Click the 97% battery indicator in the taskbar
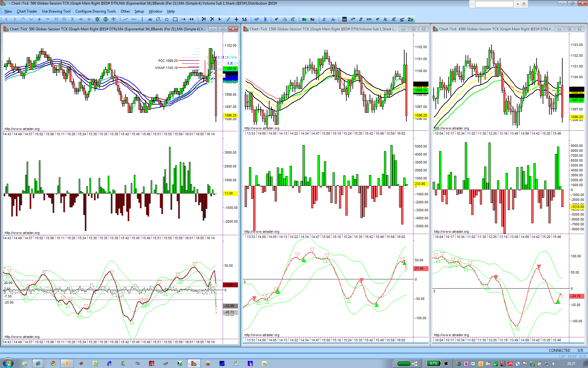588x368 pixels. [434, 363]
